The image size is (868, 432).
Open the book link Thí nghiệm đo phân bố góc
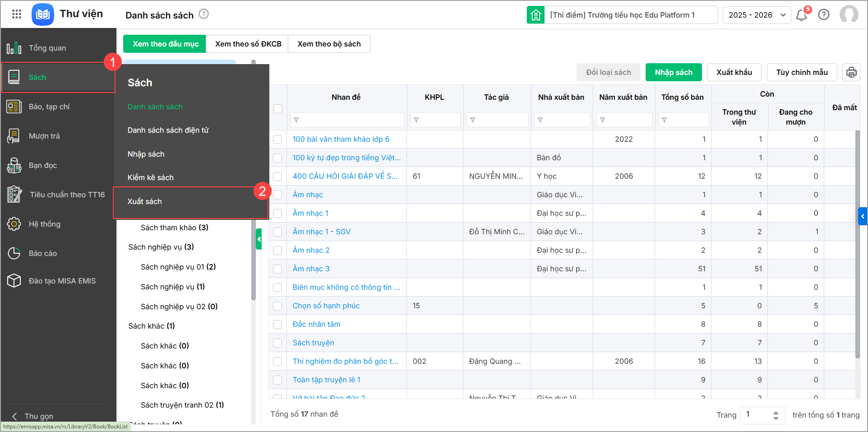[x=346, y=362]
